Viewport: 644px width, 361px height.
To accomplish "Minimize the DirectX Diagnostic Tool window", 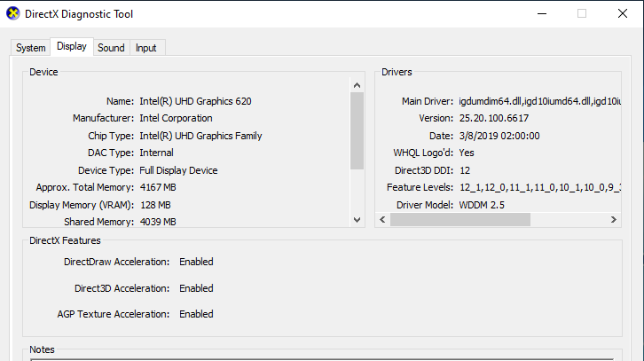I will click(x=541, y=13).
